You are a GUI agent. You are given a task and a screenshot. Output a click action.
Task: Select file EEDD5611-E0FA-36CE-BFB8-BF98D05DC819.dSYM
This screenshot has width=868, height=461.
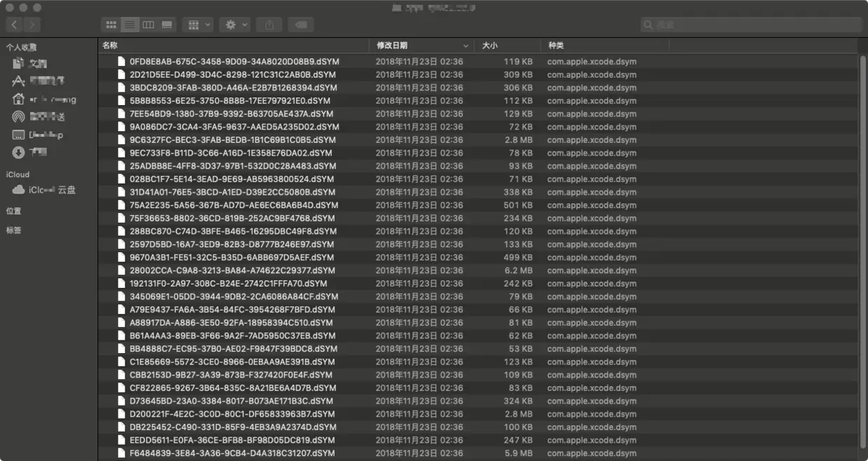232,441
